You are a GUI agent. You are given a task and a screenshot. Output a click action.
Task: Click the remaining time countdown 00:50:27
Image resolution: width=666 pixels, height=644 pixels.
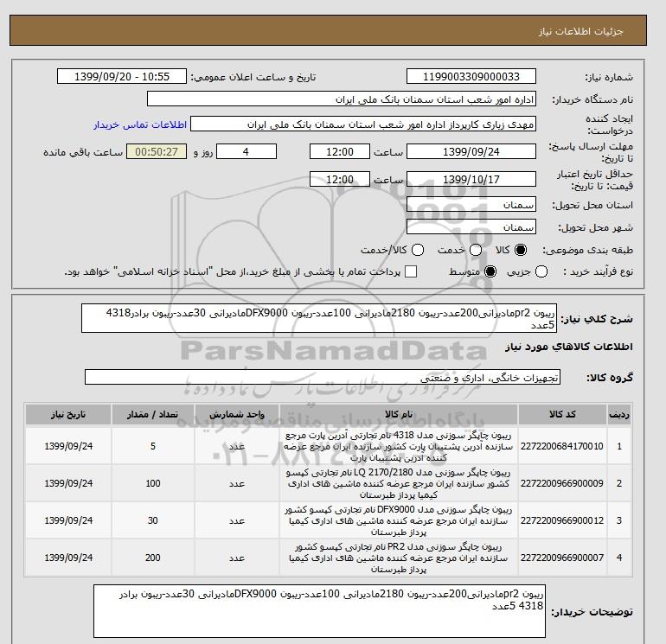click(157, 151)
